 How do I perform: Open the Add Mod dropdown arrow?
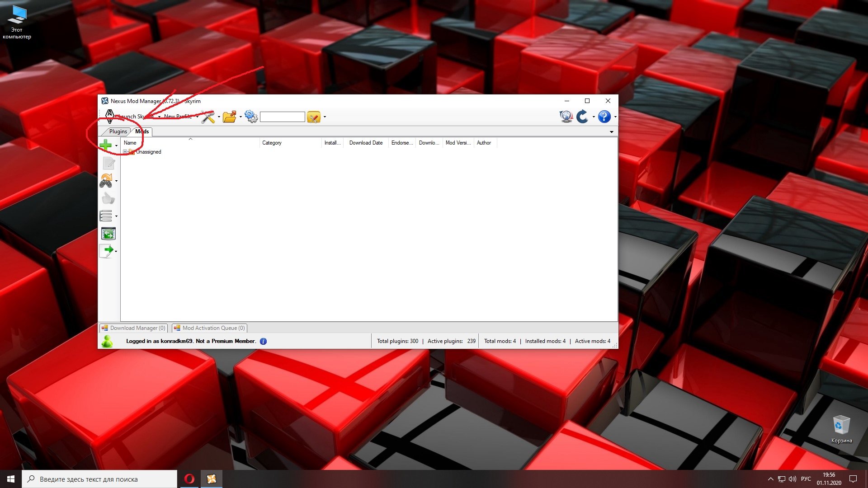pos(116,145)
